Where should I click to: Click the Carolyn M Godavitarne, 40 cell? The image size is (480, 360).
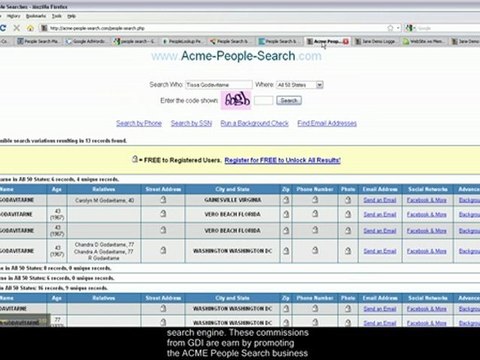click(x=104, y=200)
